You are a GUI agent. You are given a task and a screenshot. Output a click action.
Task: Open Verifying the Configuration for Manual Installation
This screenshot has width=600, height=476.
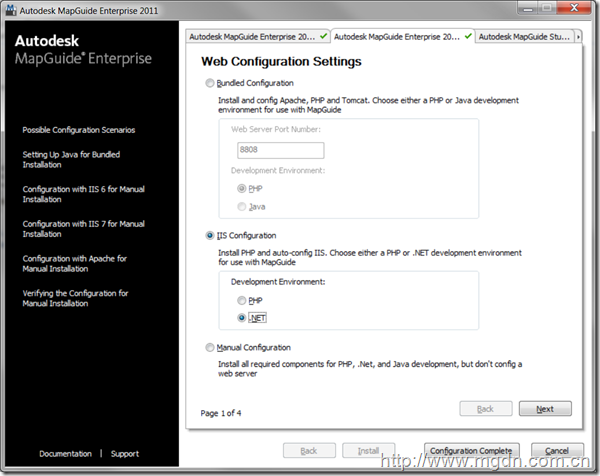click(x=75, y=298)
